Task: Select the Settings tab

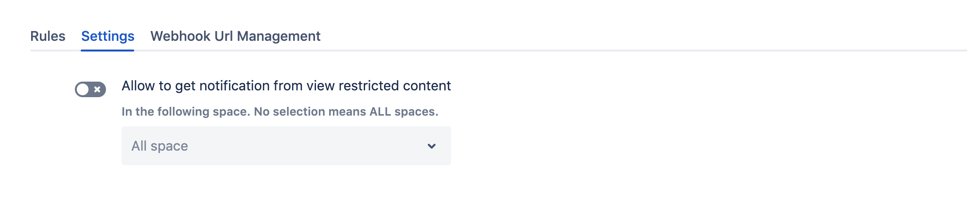Action: 107,36
